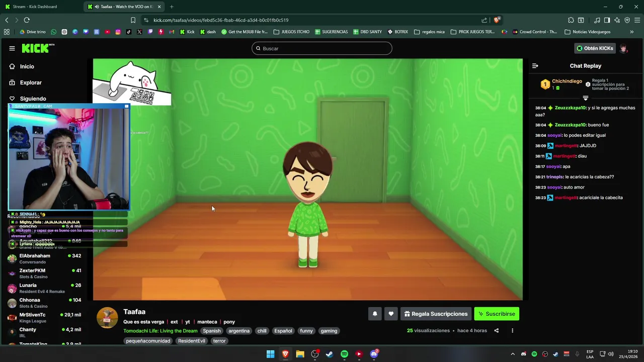
Task: Go to Inicio in sidebar
Action: 27,66
